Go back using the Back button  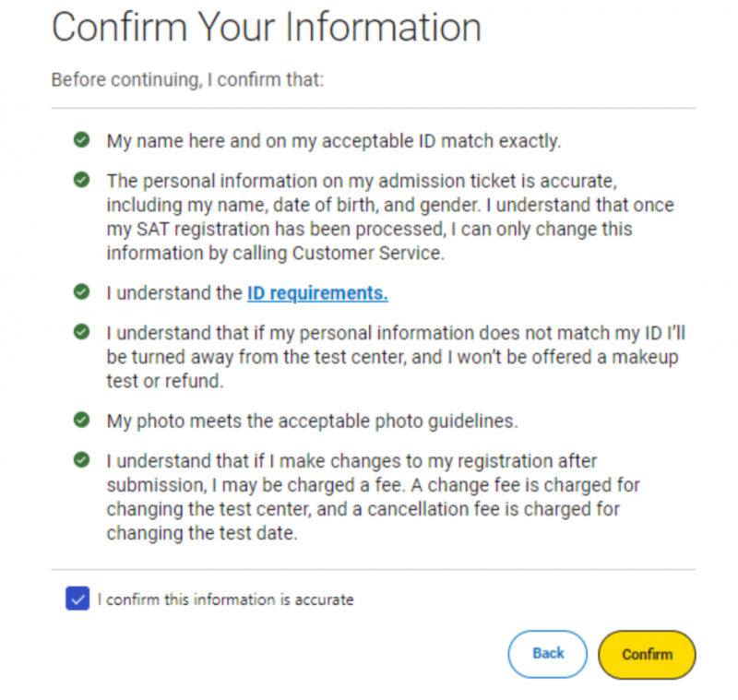tap(547, 654)
